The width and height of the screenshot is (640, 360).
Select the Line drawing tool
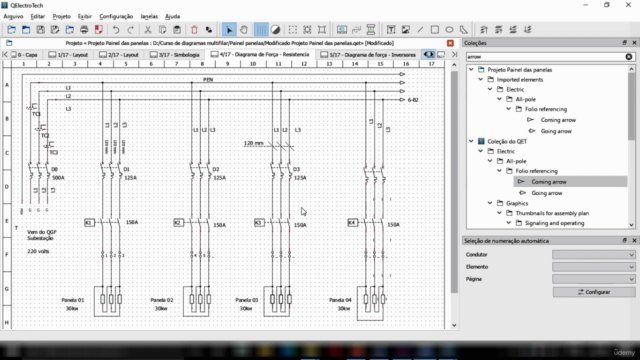420,29
